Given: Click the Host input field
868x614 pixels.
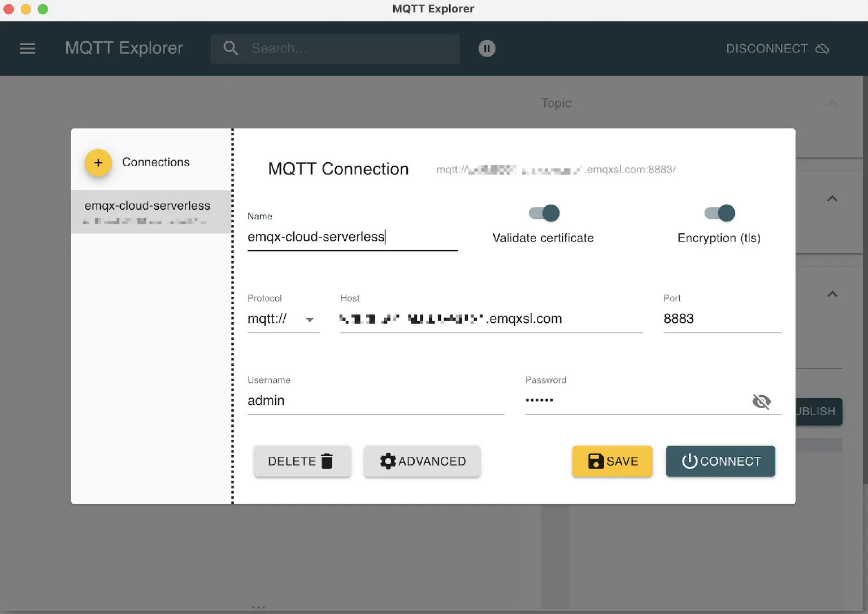Looking at the screenshot, I should 491,319.
